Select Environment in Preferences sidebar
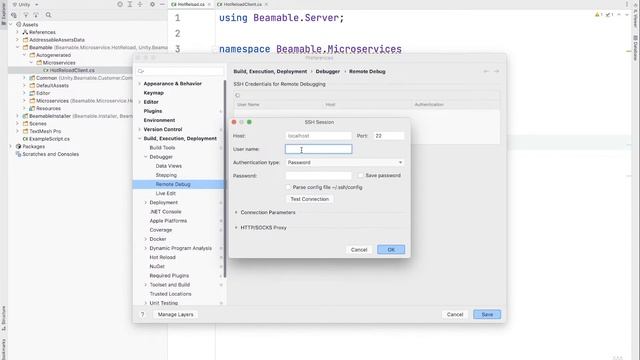This screenshot has height=360, width=640. [x=159, y=120]
